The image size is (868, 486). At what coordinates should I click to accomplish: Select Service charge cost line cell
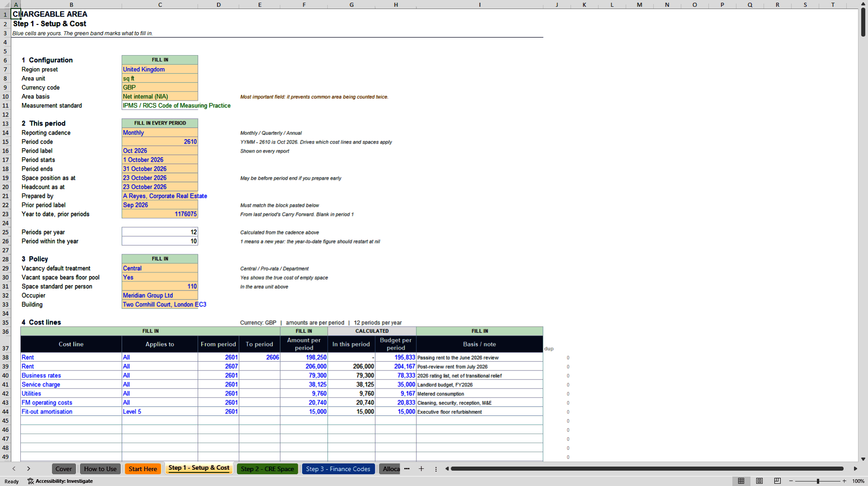[71, 384]
